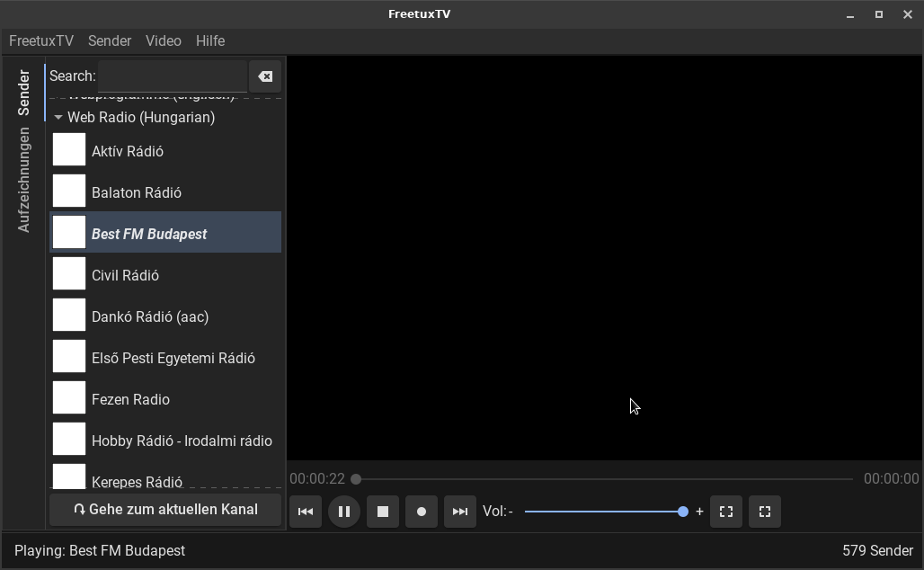
Task: Open the FreetuxTV menu
Action: click(x=41, y=41)
